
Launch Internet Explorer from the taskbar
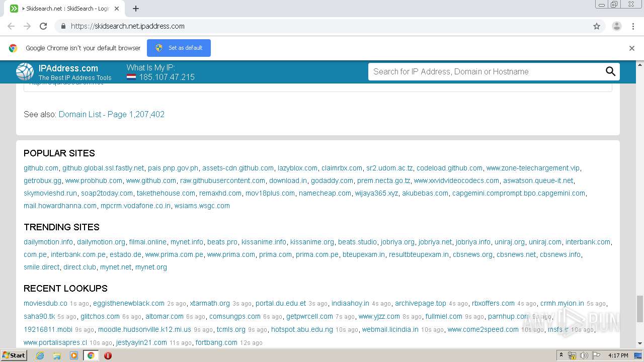(40, 355)
